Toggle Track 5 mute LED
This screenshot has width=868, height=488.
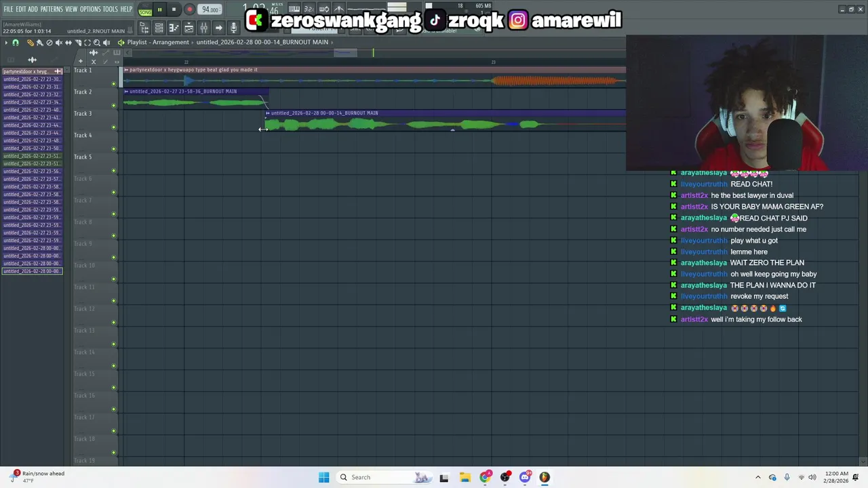click(x=114, y=171)
